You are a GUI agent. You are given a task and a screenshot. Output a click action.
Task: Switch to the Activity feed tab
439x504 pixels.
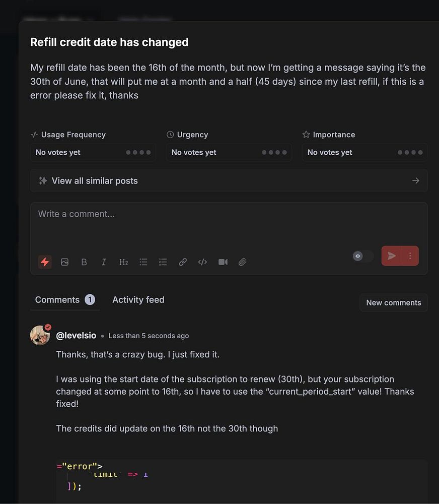point(138,300)
